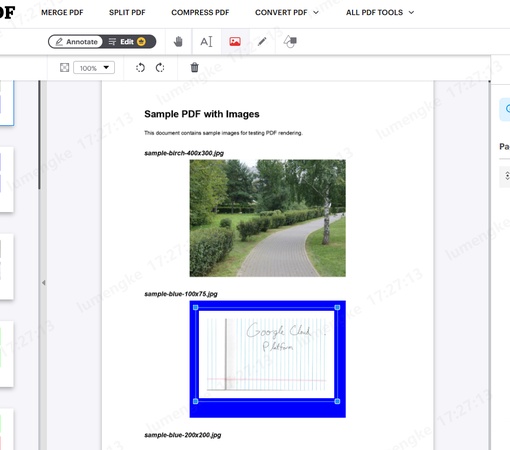The image size is (510, 450).
Task: Open the 100% zoom dropdown
Action: (x=94, y=68)
